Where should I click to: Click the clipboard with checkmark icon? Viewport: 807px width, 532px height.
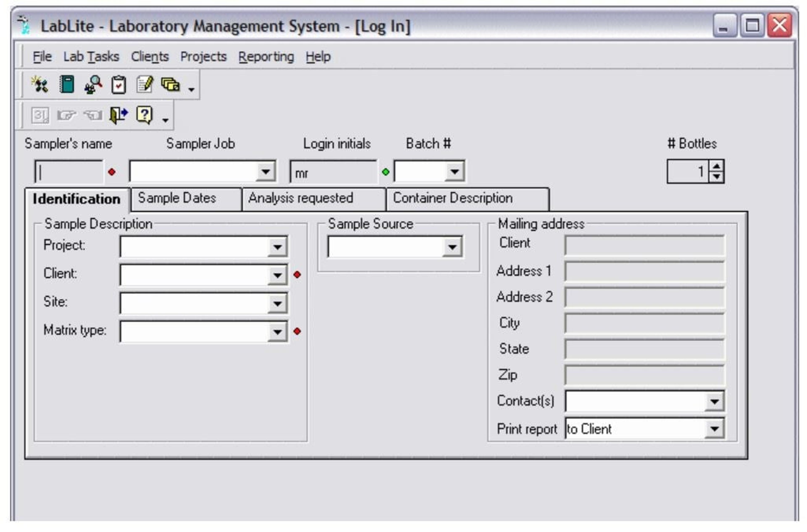[119, 84]
